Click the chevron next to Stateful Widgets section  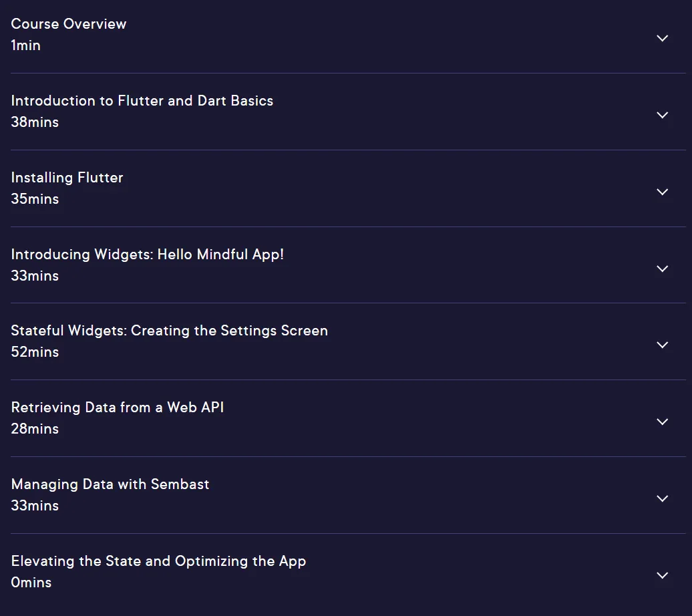(662, 345)
